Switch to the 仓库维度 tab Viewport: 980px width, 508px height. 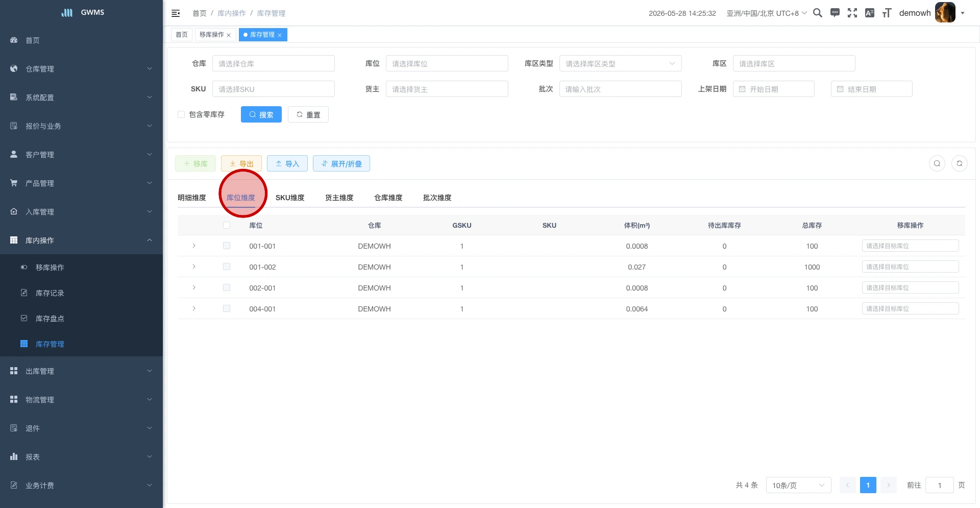pyautogui.click(x=388, y=198)
